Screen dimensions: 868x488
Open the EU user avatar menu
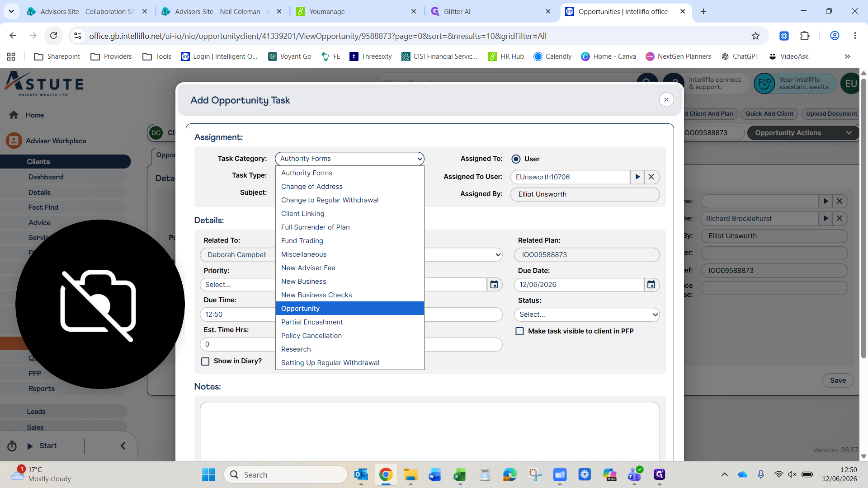[851, 84]
